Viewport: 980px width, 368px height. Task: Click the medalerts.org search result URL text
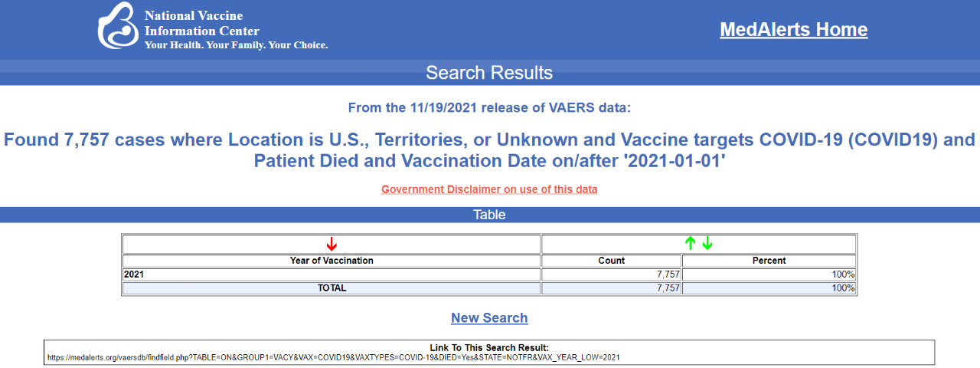click(x=333, y=357)
